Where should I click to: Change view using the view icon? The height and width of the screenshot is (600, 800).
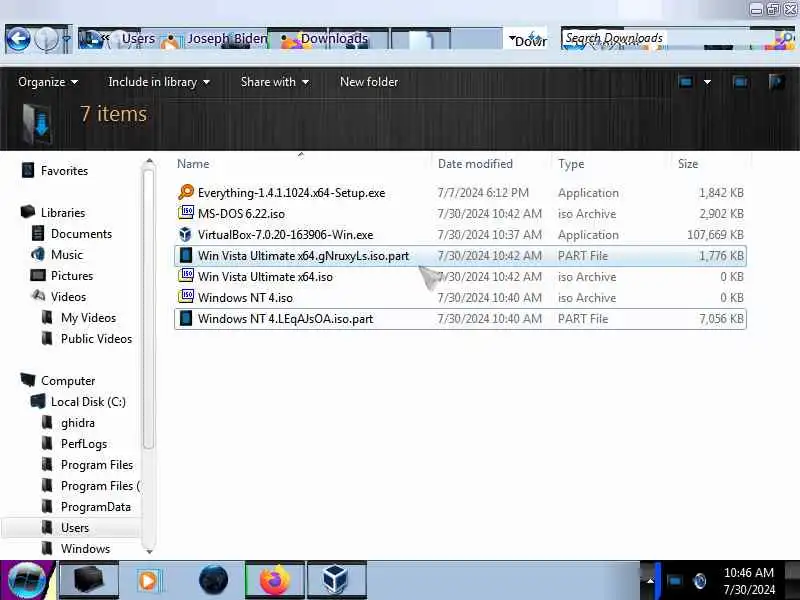click(x=685, y=82)
